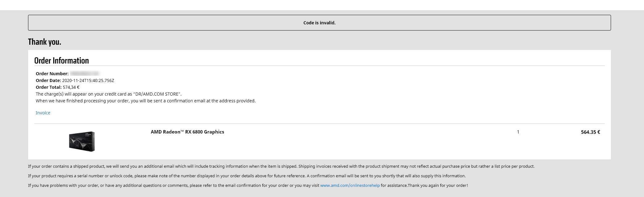
Task: Click the Order Information heading
Action: coord(61,61)
